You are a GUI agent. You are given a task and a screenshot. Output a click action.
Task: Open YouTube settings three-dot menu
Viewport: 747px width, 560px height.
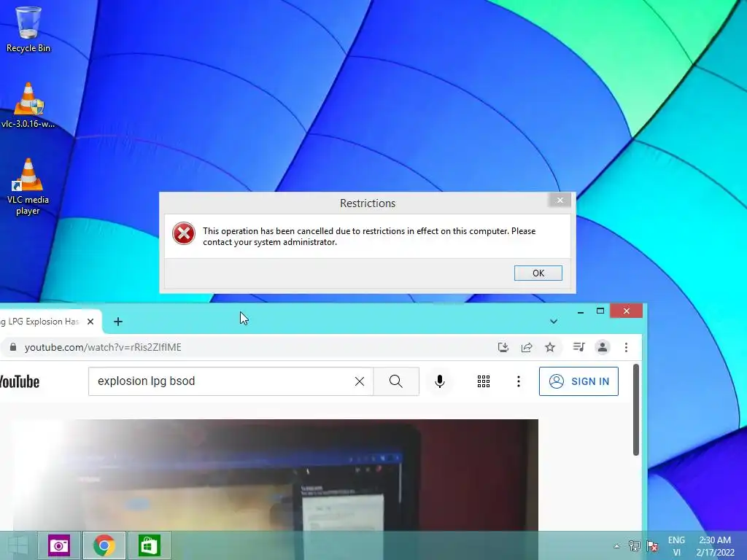coord(519,381)
